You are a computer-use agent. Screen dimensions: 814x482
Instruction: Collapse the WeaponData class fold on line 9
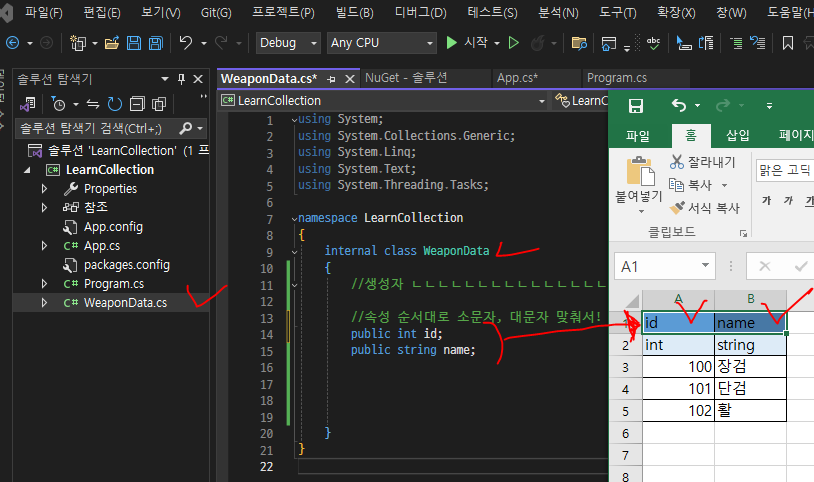[295, 252]
